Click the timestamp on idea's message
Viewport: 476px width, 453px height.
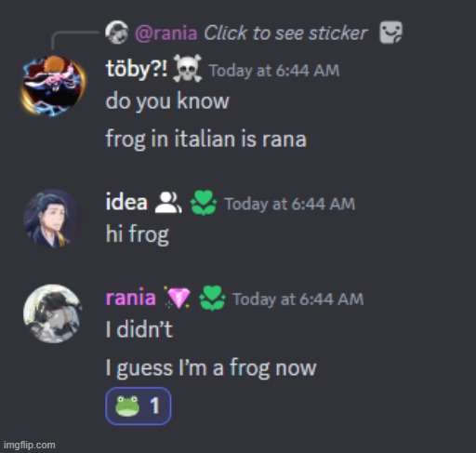click(290, 204)
